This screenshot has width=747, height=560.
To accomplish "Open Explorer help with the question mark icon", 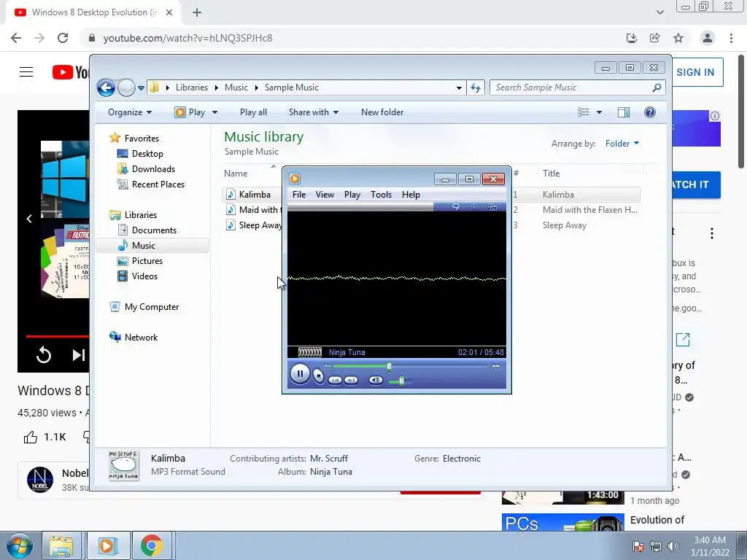I will [650, 112].
